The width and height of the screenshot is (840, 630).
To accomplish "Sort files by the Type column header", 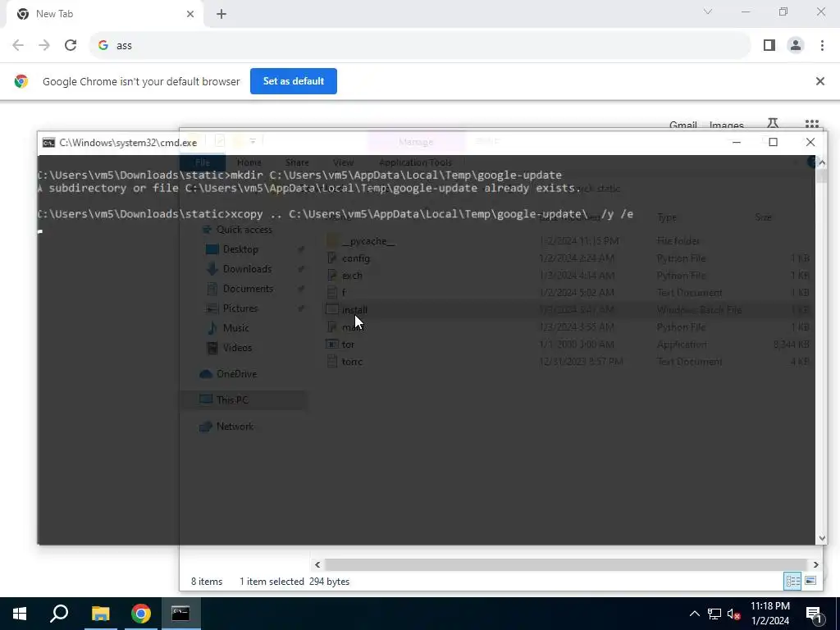I will point(666,217).
